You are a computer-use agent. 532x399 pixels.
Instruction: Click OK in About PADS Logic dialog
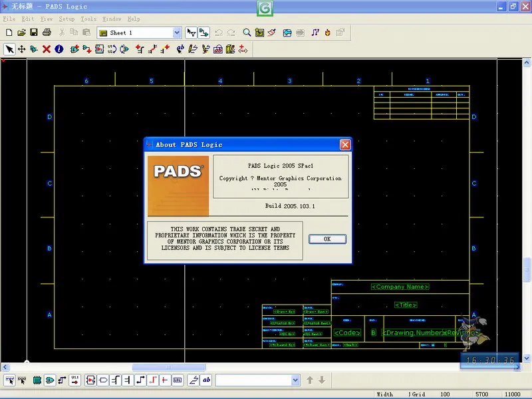coord(327,239)
